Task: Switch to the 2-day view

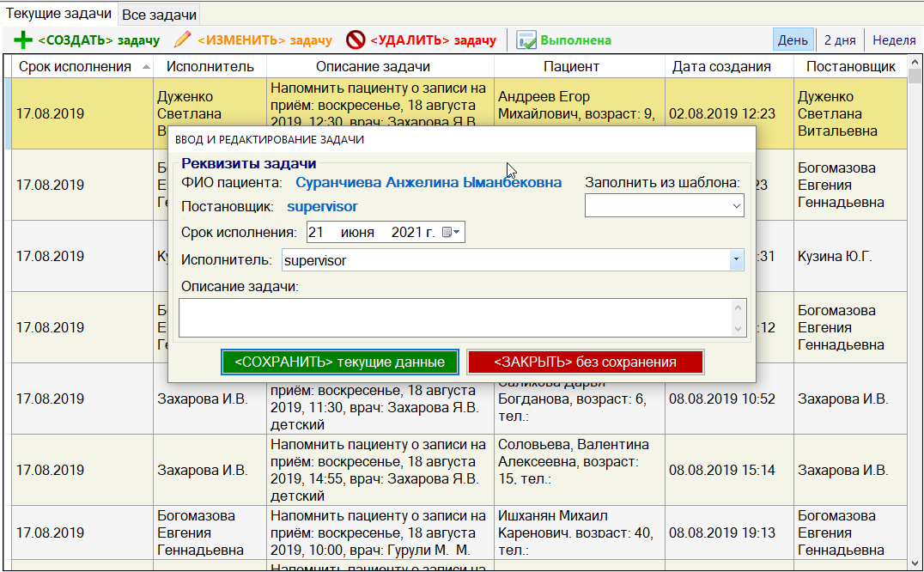Action: click(839, 40)
